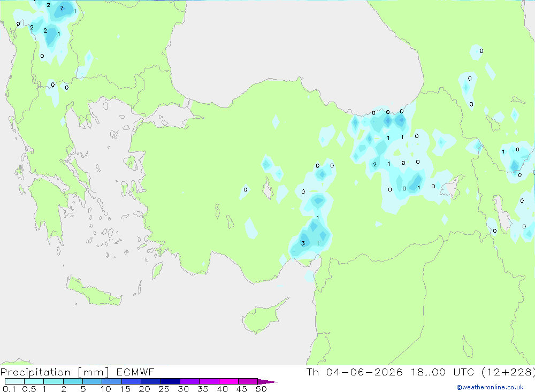The width and height of the screenshot is (535, 392).
Task: Choose the 2–5 mm legend swatch
Action: point(73,381)
